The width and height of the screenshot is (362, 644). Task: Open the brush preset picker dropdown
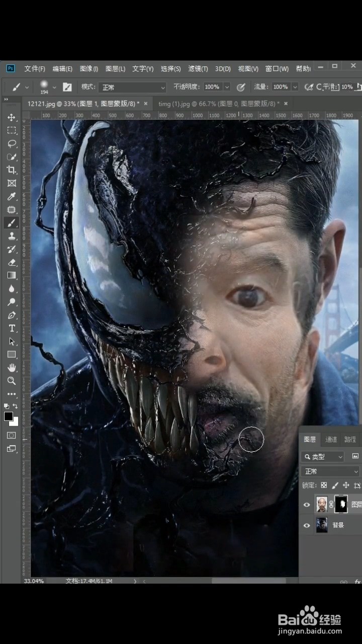click(54, 87)
